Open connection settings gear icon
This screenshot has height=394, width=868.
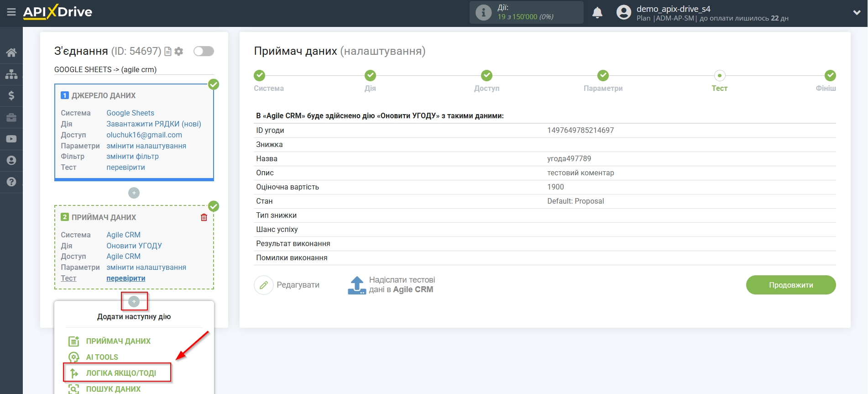(x=179, y=52)
